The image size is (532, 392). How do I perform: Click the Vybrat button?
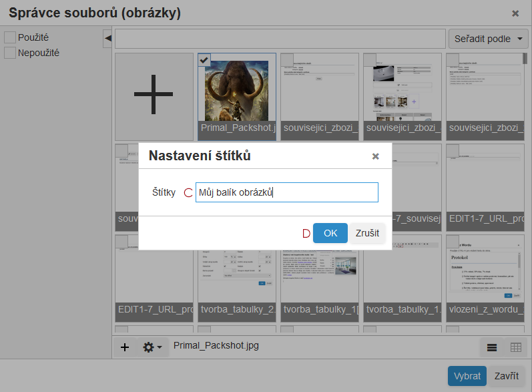point(467,376)
